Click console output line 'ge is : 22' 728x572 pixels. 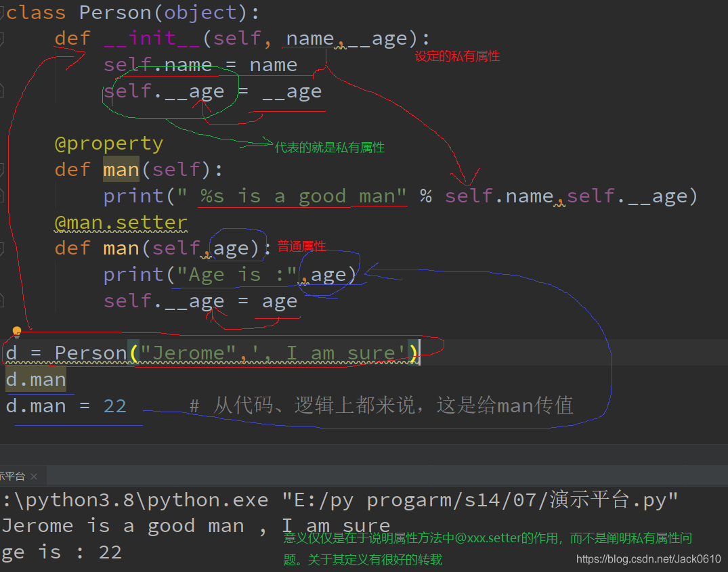pos(61,552)
